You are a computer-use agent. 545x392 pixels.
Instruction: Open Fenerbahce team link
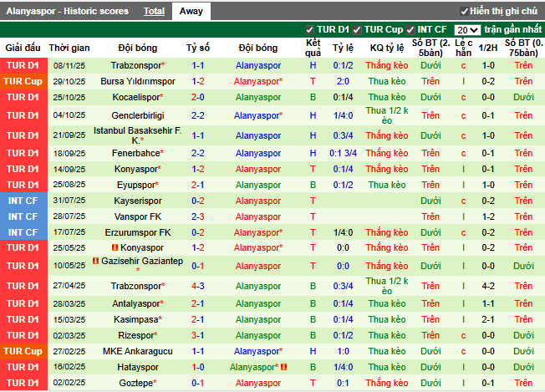(x=138, y=153)
